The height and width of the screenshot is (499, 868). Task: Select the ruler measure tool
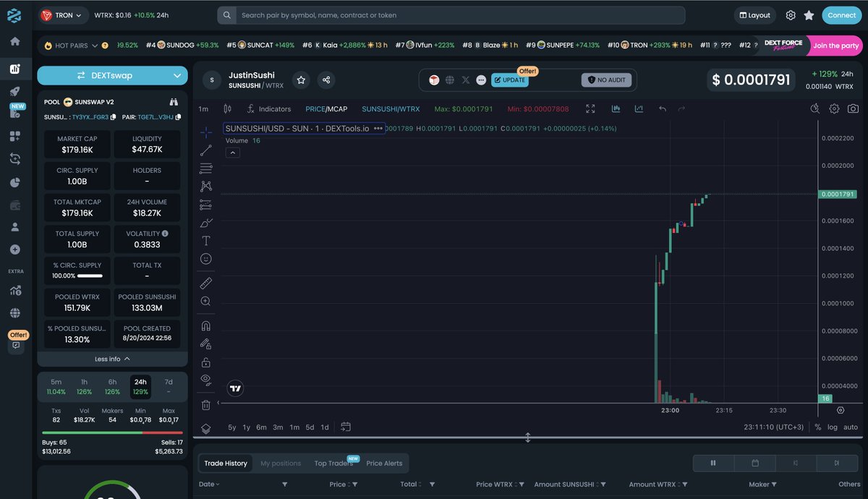[x=206, y=283]
